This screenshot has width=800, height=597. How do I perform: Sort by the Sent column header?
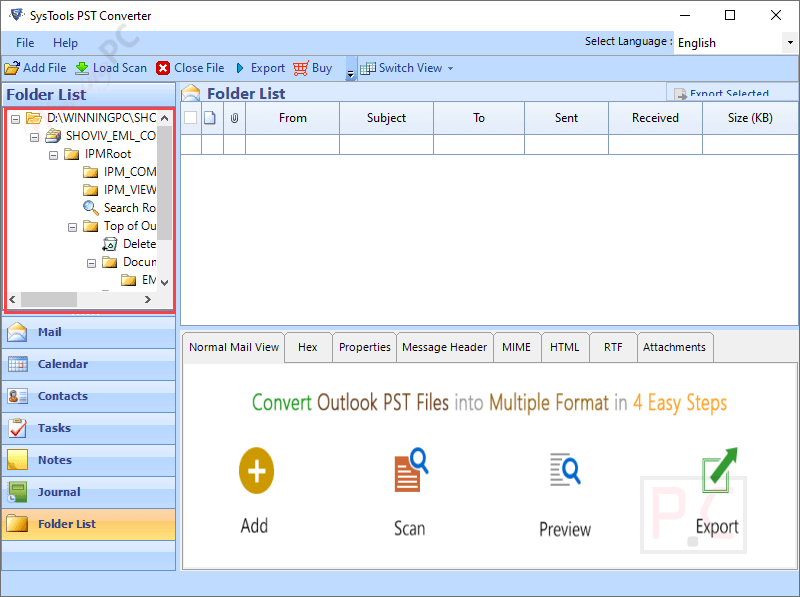(x=566, y=118)
